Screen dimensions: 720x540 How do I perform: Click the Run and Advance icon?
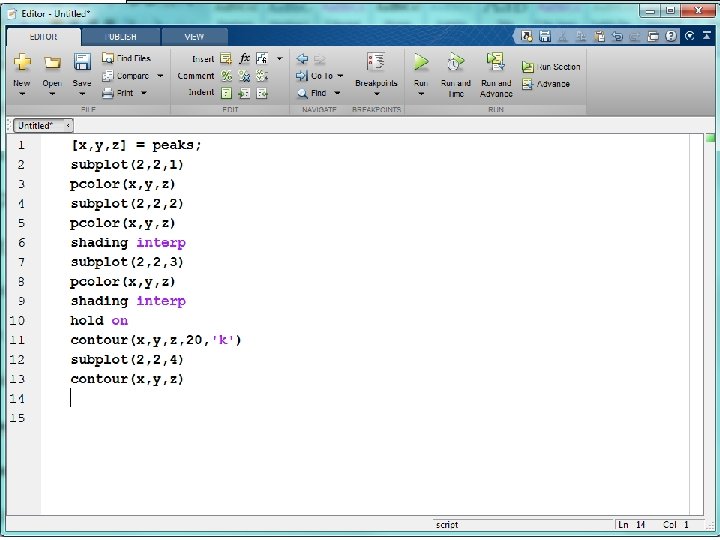(495, 61)
